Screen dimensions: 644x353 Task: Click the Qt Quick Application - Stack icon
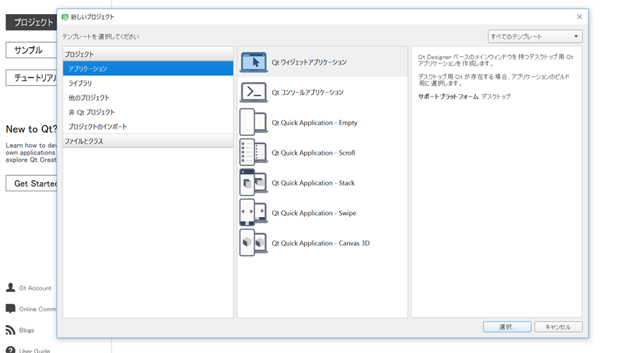[253, 183]
